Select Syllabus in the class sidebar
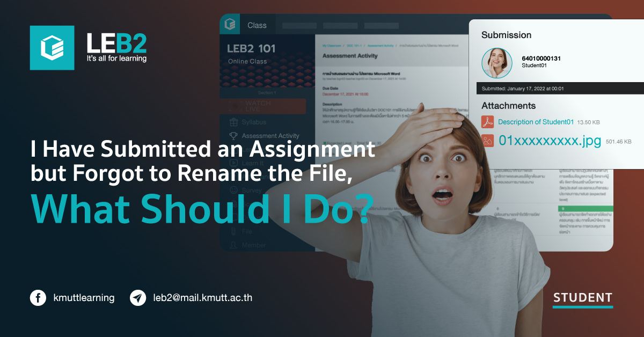The height and width of the screenshot is (337, 644). [254, 122]
